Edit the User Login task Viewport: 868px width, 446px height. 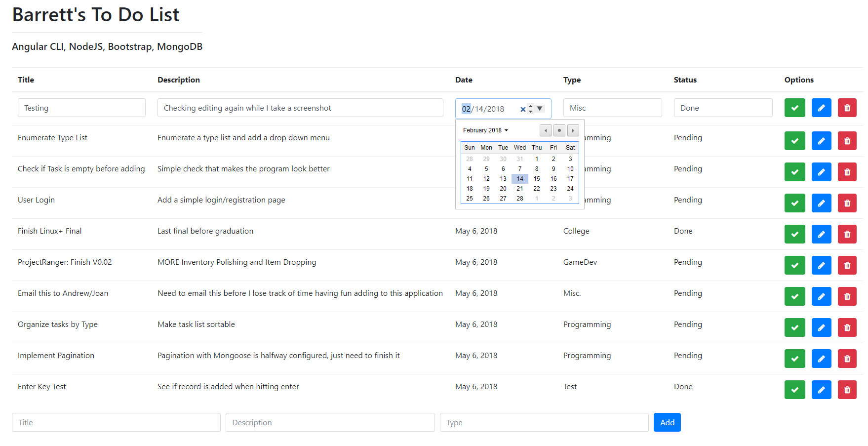point(821,203)
